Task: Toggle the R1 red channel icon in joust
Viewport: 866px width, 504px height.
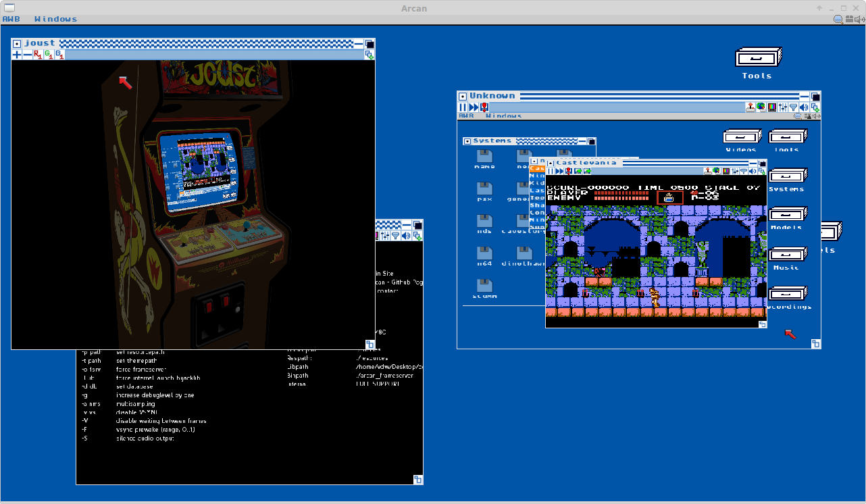Action: tap(38, 55)
